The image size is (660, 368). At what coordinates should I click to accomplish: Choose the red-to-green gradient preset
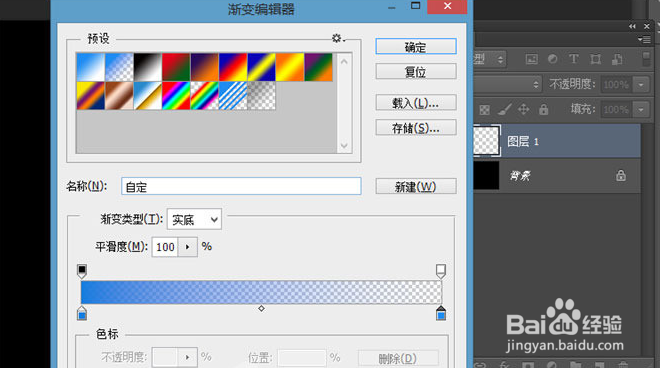176,67
